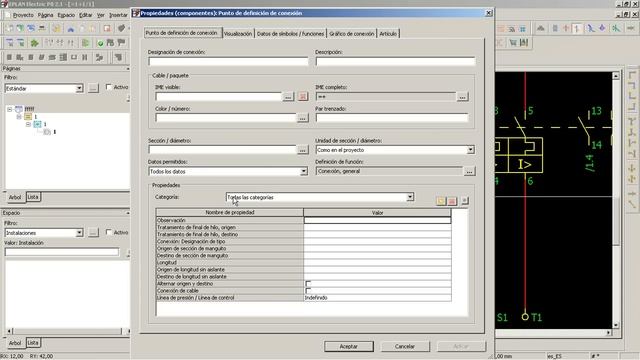Click the red square icon in top toolbar
640x360 pixels.
[107, 29]
